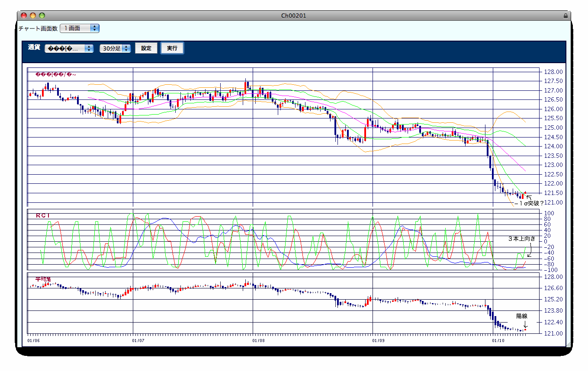588x371 pixels.
Task: Click the 123.50 price axis label
Action: coord(553,156)
